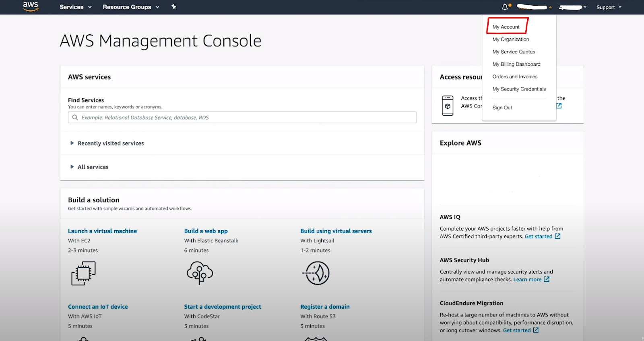Open My Security Credentials

click(x=519, y=89)
